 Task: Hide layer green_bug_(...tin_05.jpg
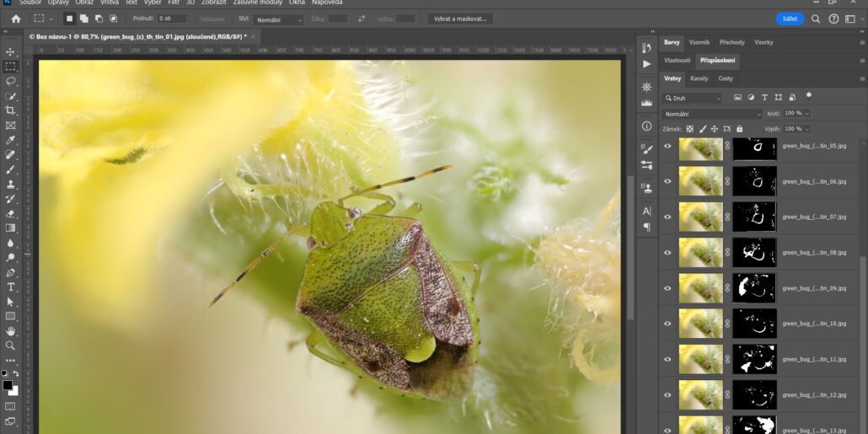[x=667, y=146]
